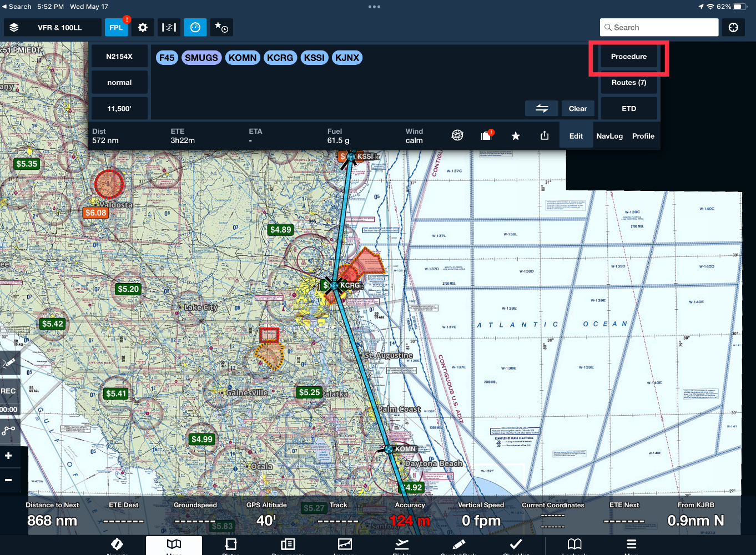The image size is (756, 555).
Task: Clear the flight plan route
Action: pos(578,108)
